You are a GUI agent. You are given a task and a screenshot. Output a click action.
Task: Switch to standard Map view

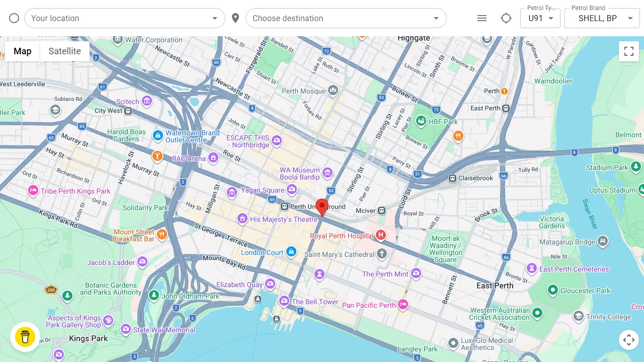click(x=23, y=51)
